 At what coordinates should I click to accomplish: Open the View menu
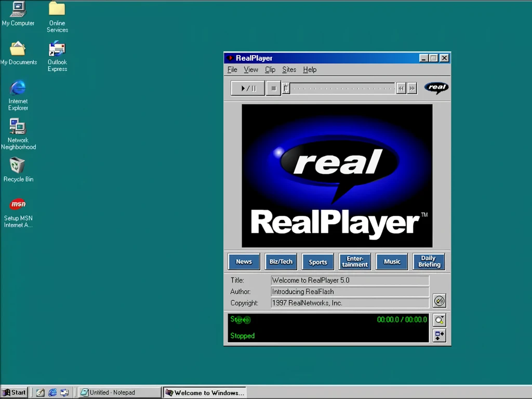coord(251,70)
